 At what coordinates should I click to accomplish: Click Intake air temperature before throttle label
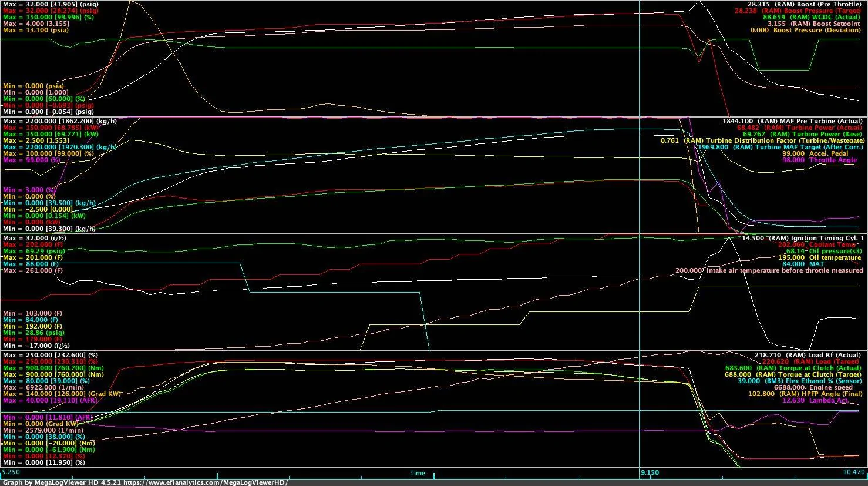769,270
